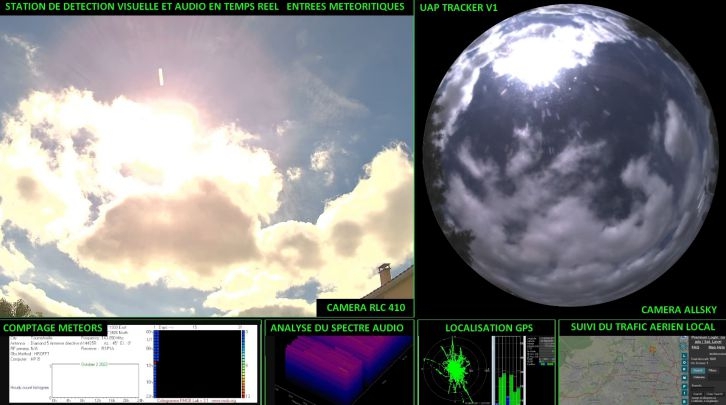The image size is (726, 405).
Task: Click the 'L' button in the map sidebar
Action: [684, 355]
